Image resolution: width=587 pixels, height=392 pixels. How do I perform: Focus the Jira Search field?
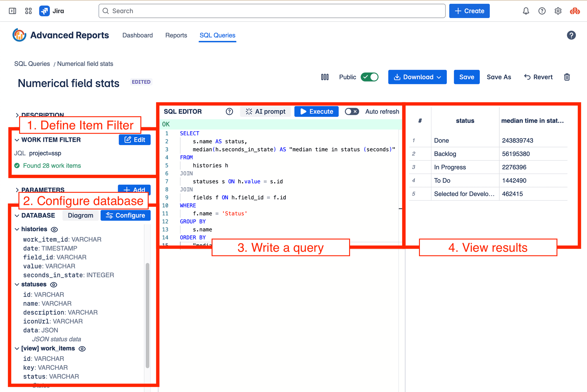[272, 11]
